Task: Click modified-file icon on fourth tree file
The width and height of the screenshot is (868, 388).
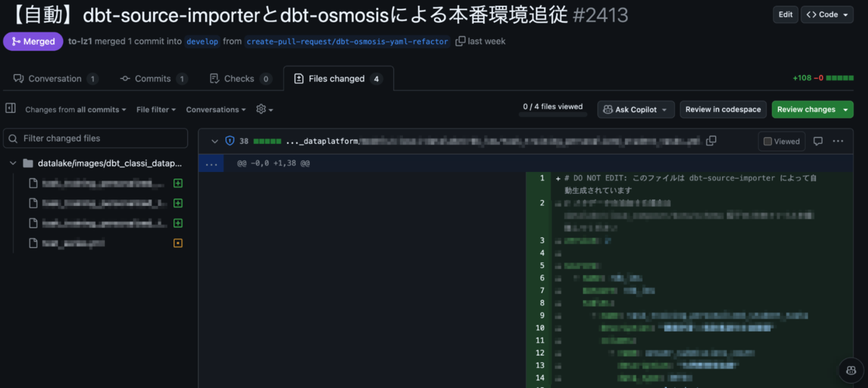Action: (x=178, y=243)
